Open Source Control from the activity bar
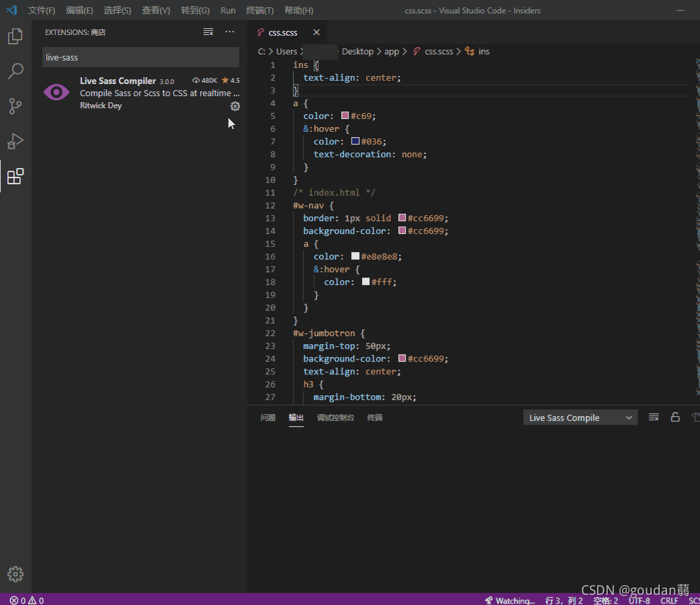700x605 pixels. (x=15, y=106)
